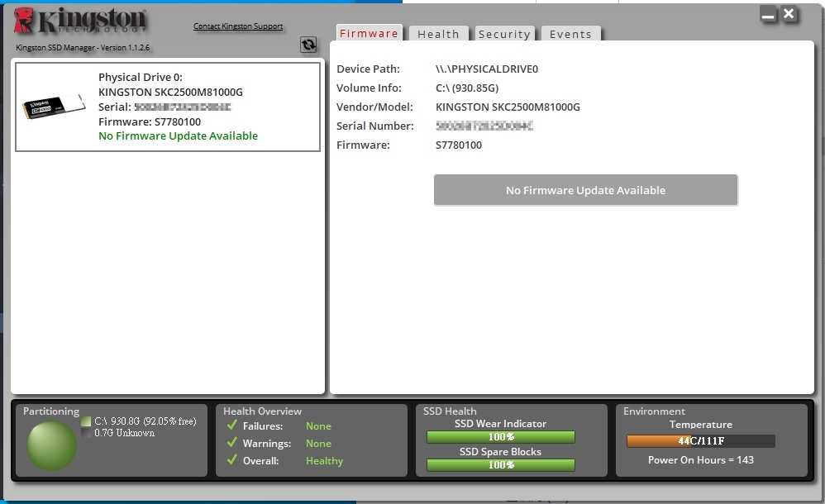Click the Warnings green checkmark icon
This screenshot has width=825, height=504.
coord(232,443)
